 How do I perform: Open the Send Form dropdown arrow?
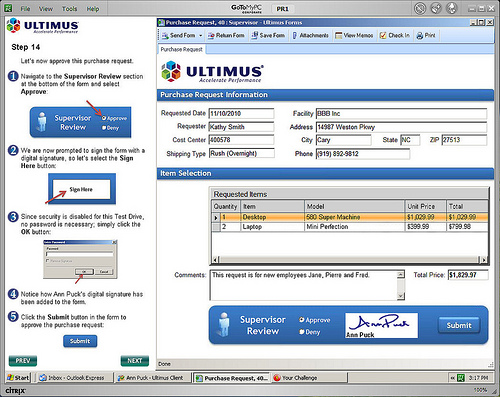[201, 35]
